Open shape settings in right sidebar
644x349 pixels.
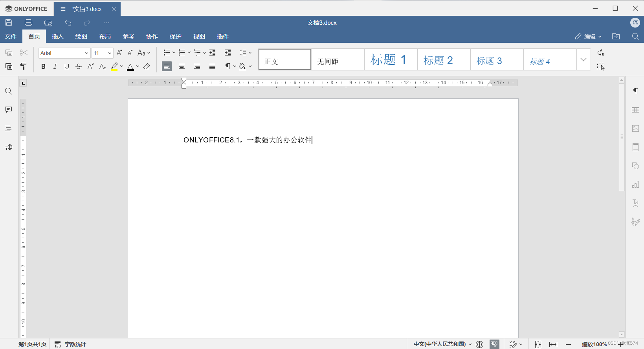(x=635, y=166)
